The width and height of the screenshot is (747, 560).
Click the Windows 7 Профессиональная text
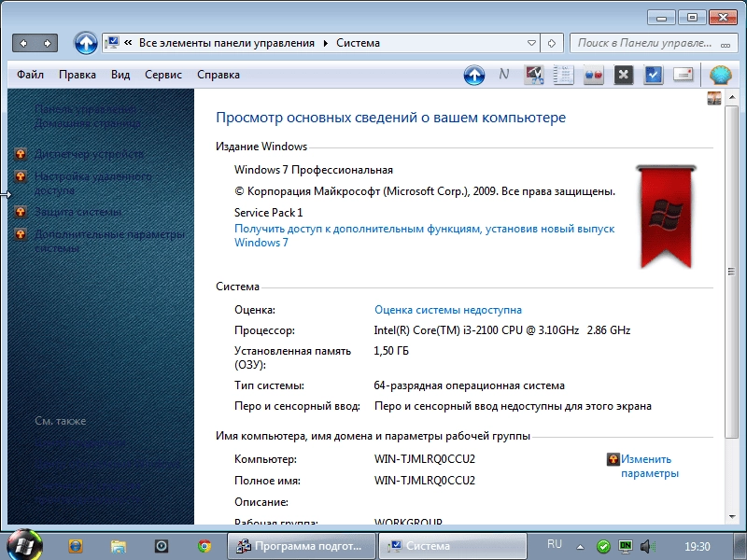(x=314, y=170)
